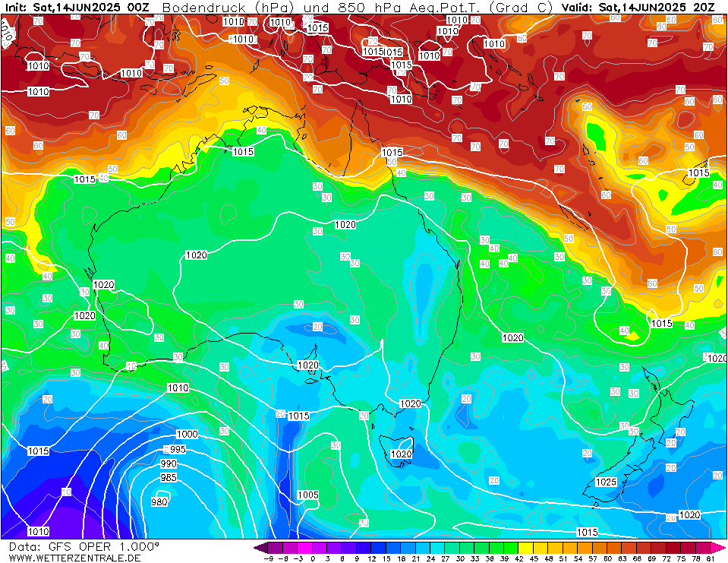Click the 'Data: GFS OPER 1.000°' caption
This screenshot has height=563, width=728.
click(84, 547)
